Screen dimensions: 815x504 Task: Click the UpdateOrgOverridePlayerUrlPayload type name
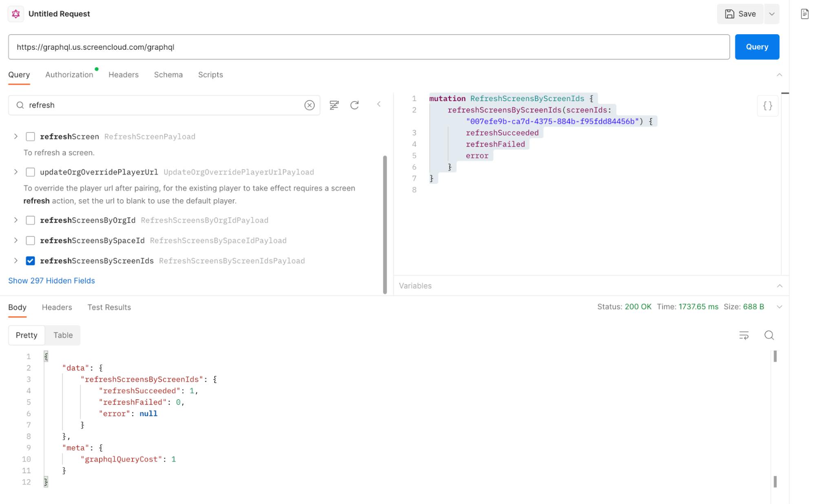pyautogui.click(x=239, y=172)
